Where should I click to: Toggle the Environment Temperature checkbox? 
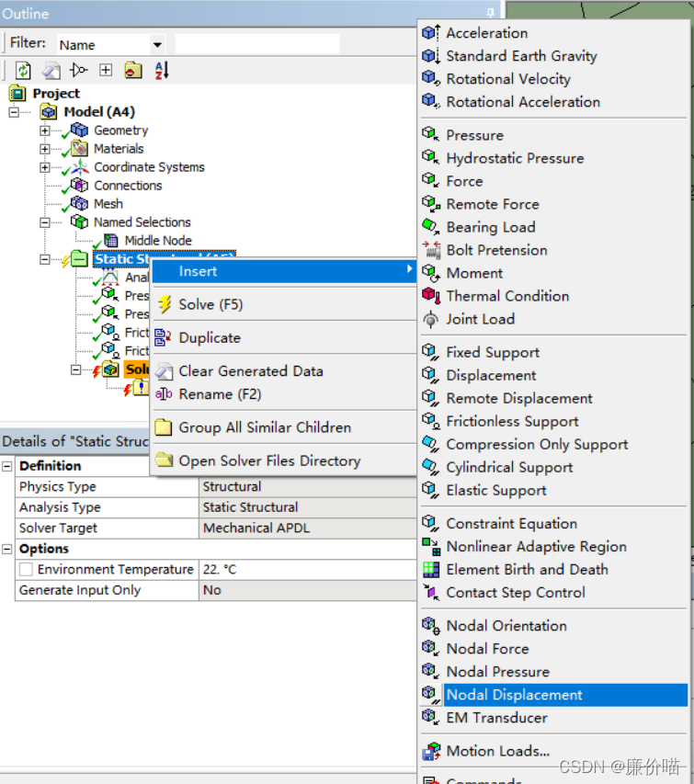(26, 570)
